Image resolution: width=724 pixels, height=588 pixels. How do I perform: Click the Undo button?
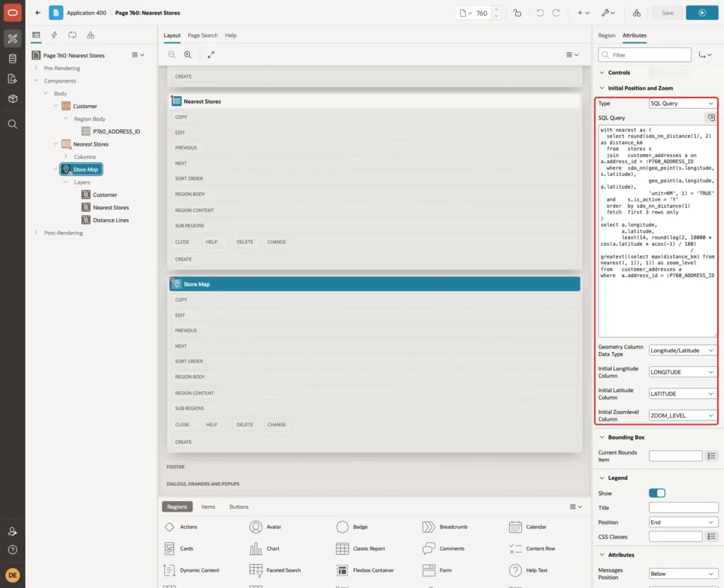coord(539,13)
